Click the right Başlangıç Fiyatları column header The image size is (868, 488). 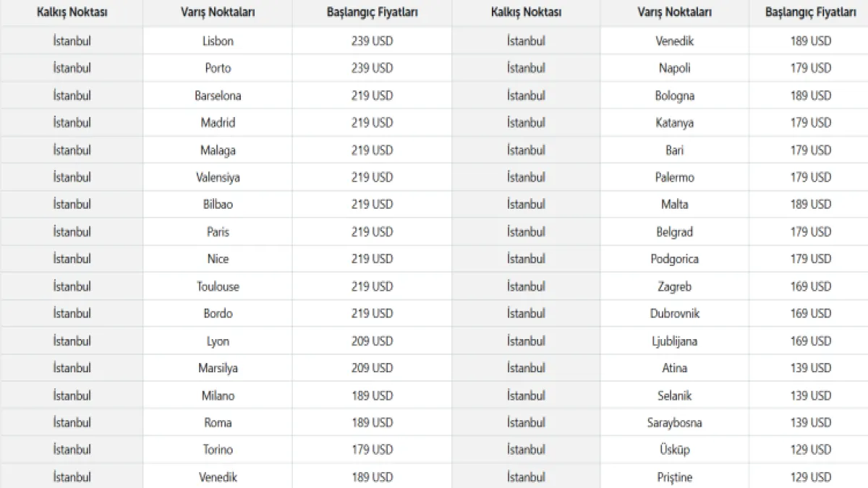coord(810,13)
